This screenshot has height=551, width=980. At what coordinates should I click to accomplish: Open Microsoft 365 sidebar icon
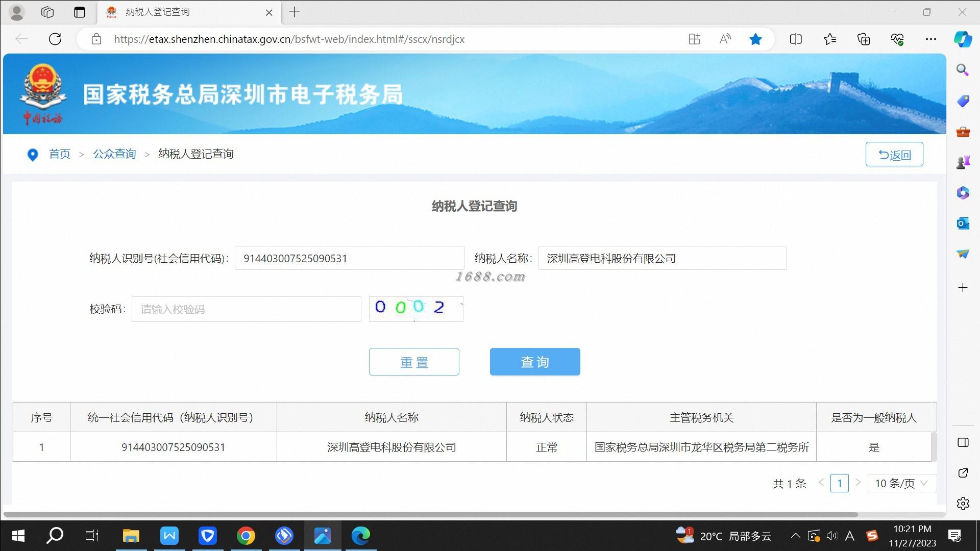point(963,193)
